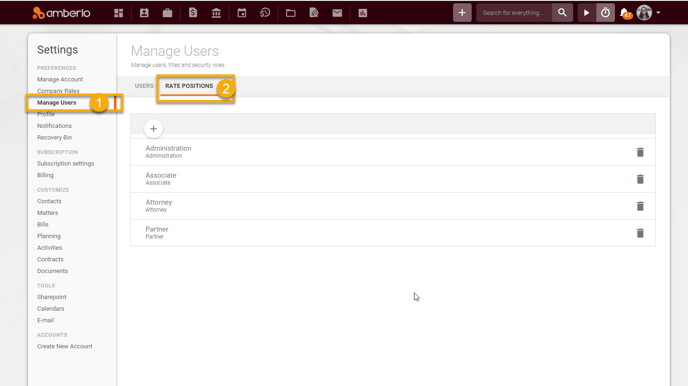Click the search magnifier icon
This screenshot has height=386, width=688.
[562, 13]
